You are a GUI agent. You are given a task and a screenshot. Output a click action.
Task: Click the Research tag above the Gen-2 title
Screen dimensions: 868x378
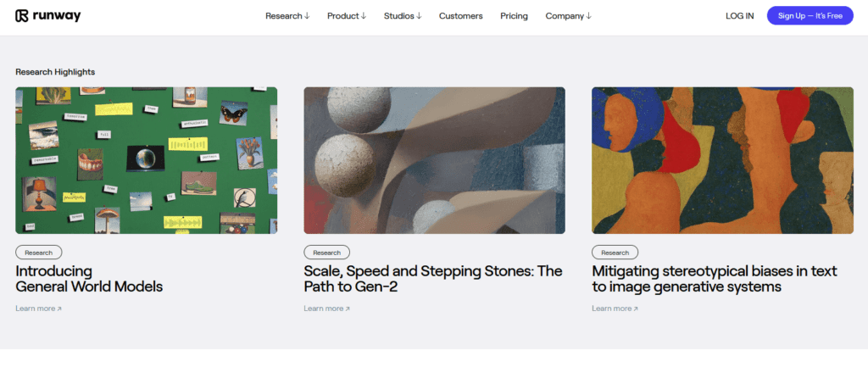click(326, 253)
